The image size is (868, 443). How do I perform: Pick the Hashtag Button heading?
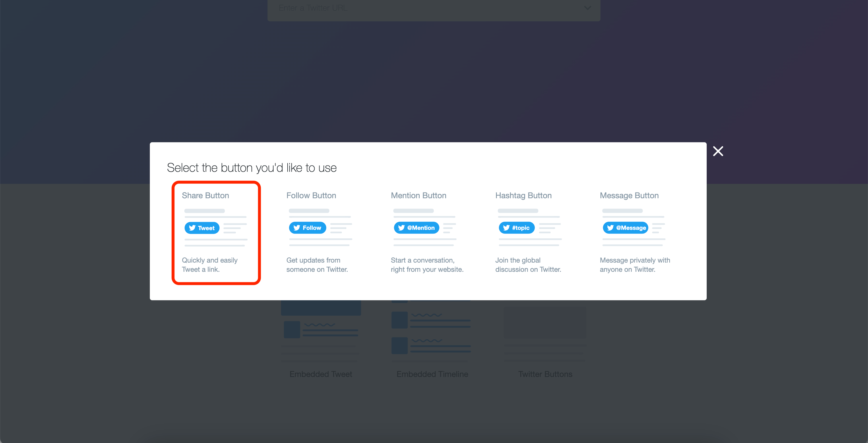click(523, 196)
